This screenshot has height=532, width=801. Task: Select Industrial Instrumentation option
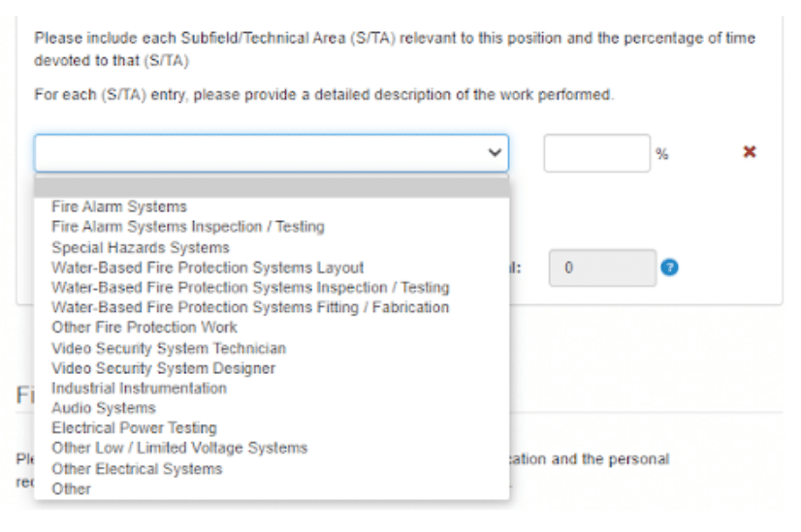coord(139,388)
